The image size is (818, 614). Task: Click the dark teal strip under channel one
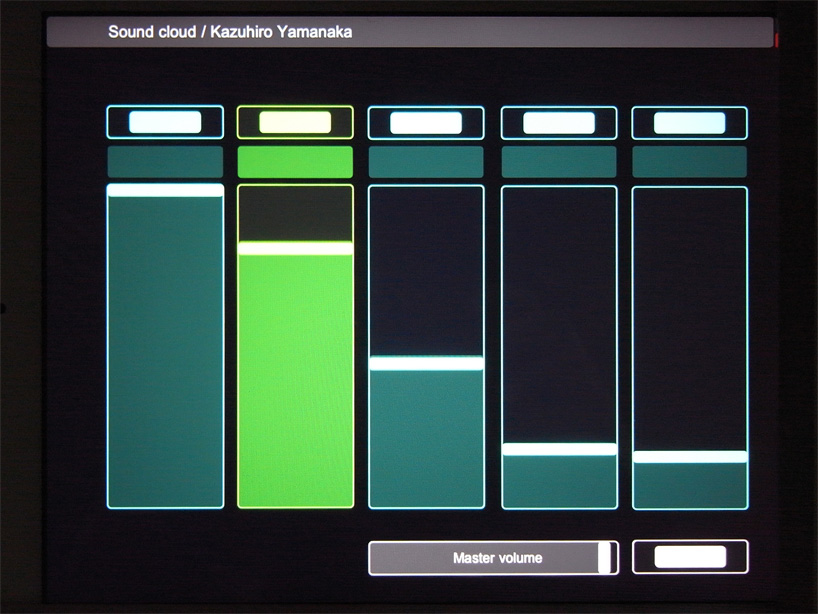pyautogui.click(x=164, y=161)
